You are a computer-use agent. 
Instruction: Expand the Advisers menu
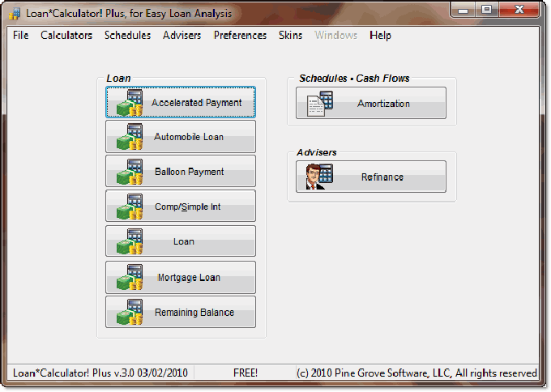182,36
